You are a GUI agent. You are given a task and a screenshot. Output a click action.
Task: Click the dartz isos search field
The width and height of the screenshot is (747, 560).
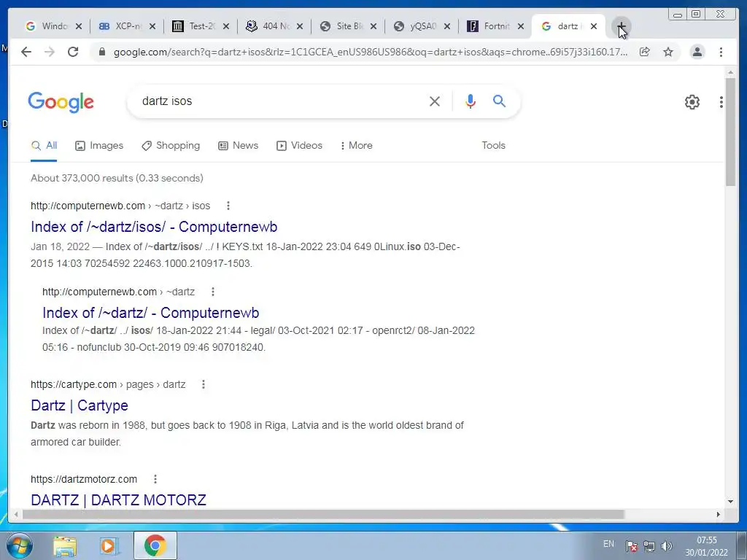coord(281,101)
